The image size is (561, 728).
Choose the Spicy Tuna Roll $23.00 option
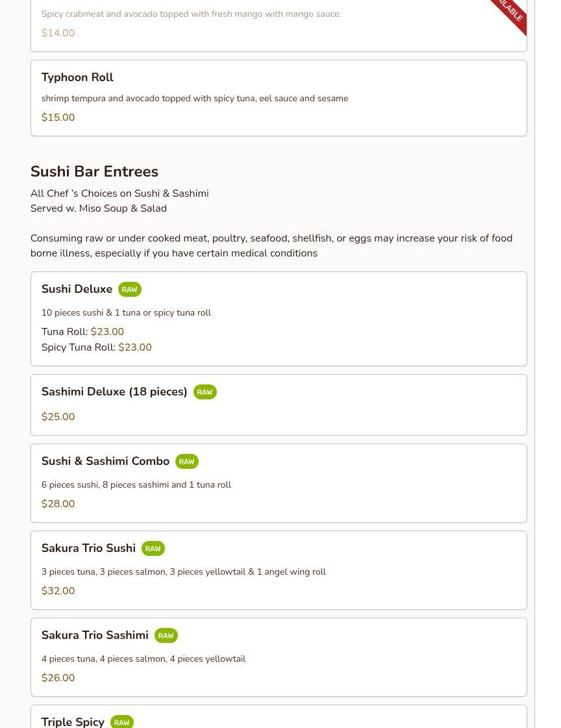point(96,347)
